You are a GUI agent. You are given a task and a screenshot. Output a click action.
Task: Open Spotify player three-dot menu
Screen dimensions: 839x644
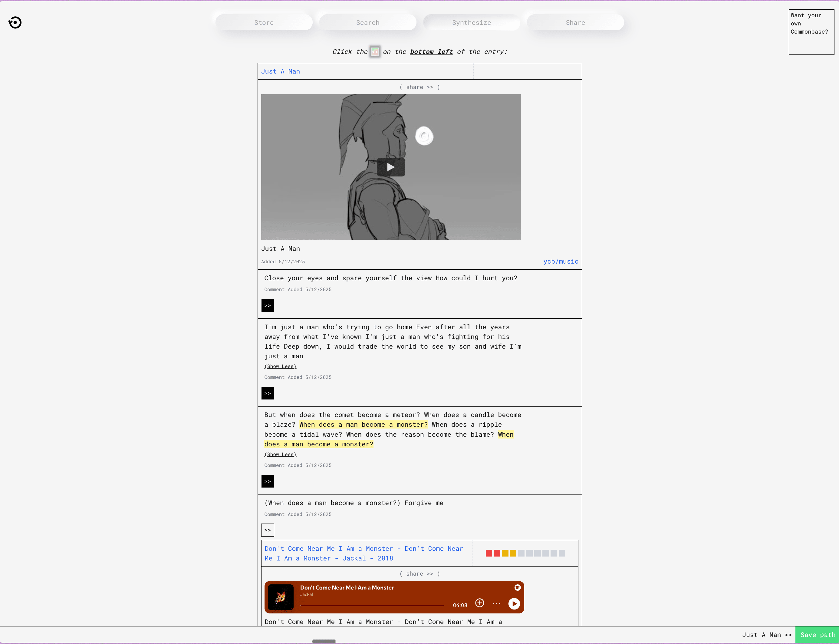(x=497, y=604)
